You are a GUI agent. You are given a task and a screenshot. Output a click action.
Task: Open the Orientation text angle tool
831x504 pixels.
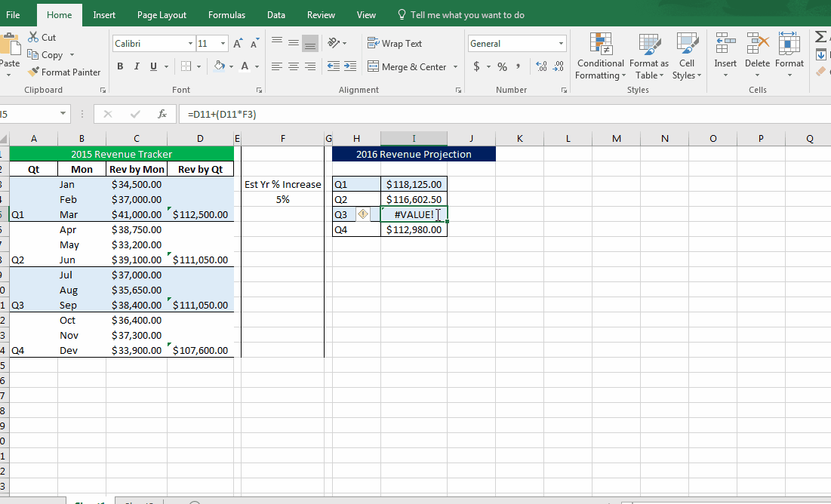pos(334,43)
